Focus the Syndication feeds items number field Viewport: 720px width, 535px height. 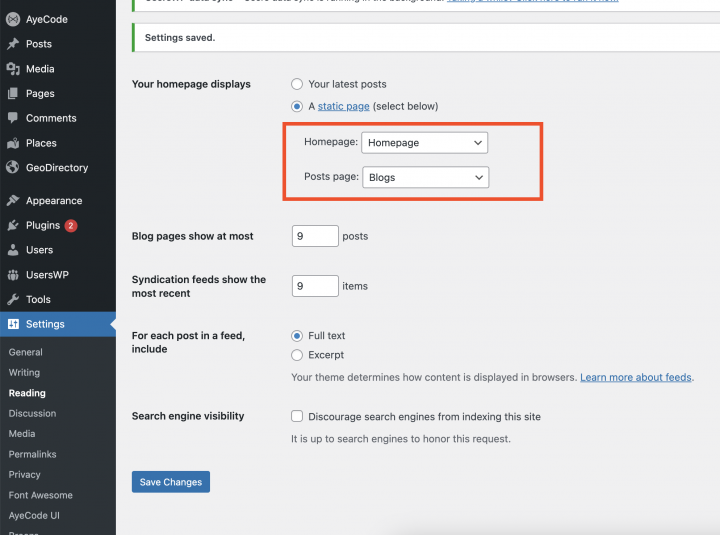point(315,286)
